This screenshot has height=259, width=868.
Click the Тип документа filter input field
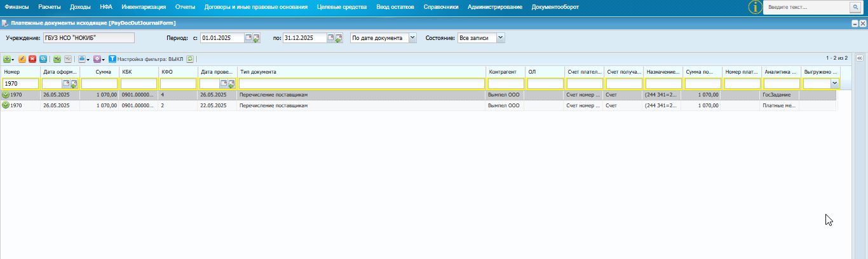(362, 83)
